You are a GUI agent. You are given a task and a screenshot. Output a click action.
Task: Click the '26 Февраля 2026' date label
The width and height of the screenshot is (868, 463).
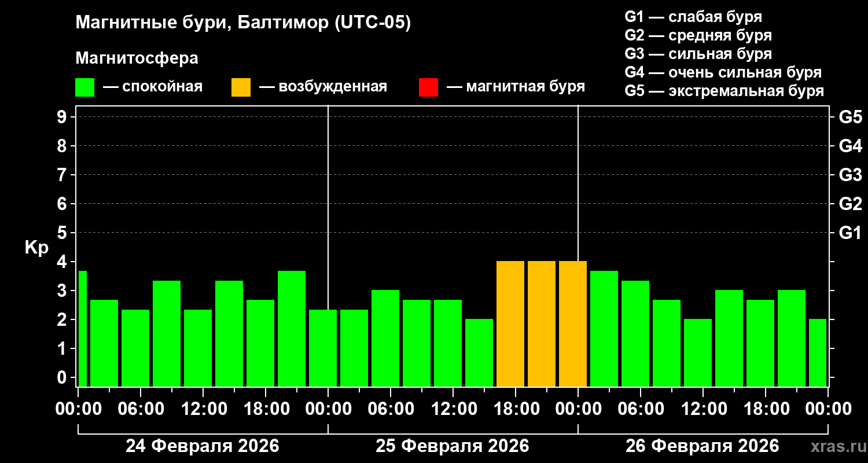pos(703,446)
